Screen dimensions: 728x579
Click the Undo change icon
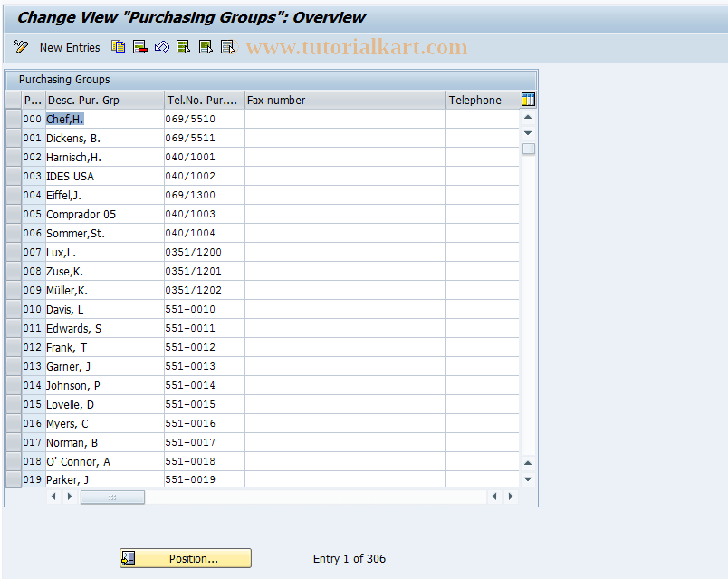161,46
